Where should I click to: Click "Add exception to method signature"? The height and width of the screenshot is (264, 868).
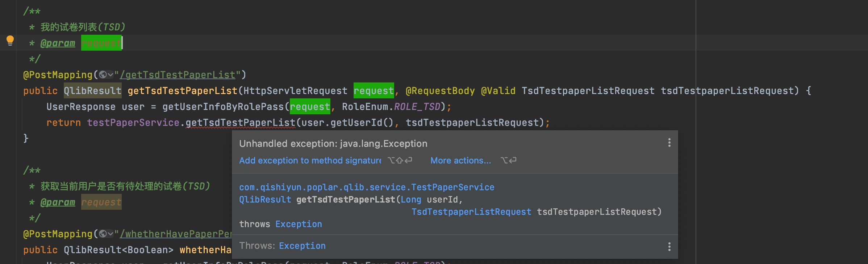[x=310, y=161]
